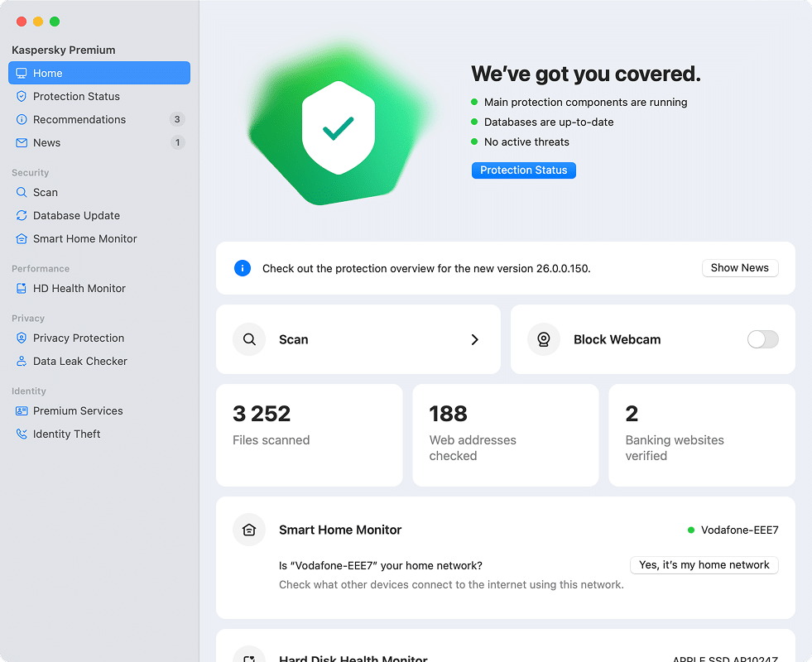812x662 pixels.
Task: Click the Data Leak Checker person icon
Action: point(22,362)
